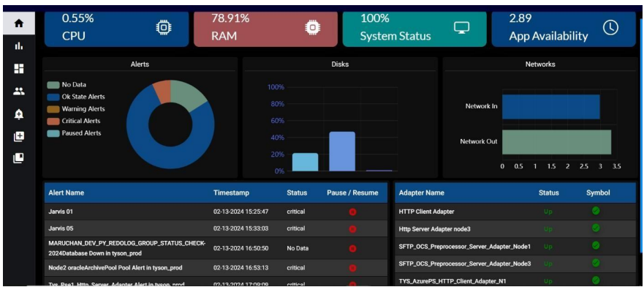Click green check for SFTP_OCS_Preprocessor_Server_Adapter_Node1
Image resolution: width=644 pixels, height=287 pixels.
click(596, 245)
